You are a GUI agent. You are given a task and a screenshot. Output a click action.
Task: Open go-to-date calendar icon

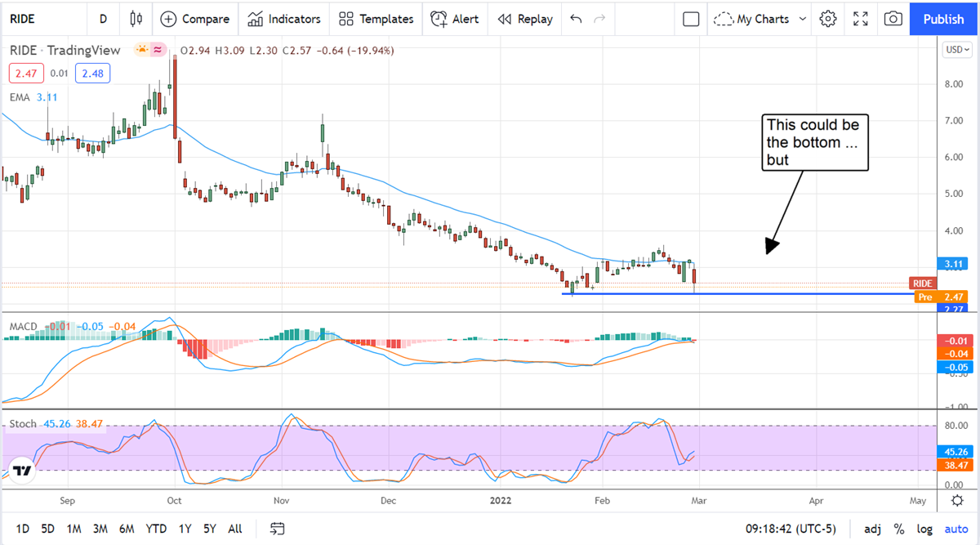tap(278, 529)
